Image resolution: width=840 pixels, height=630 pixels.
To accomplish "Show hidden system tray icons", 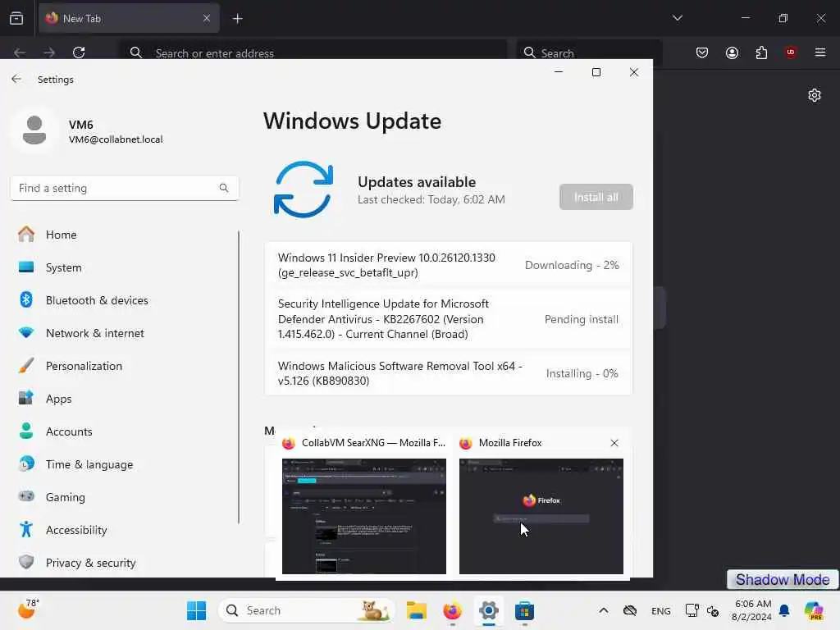I will click(603, 610).
